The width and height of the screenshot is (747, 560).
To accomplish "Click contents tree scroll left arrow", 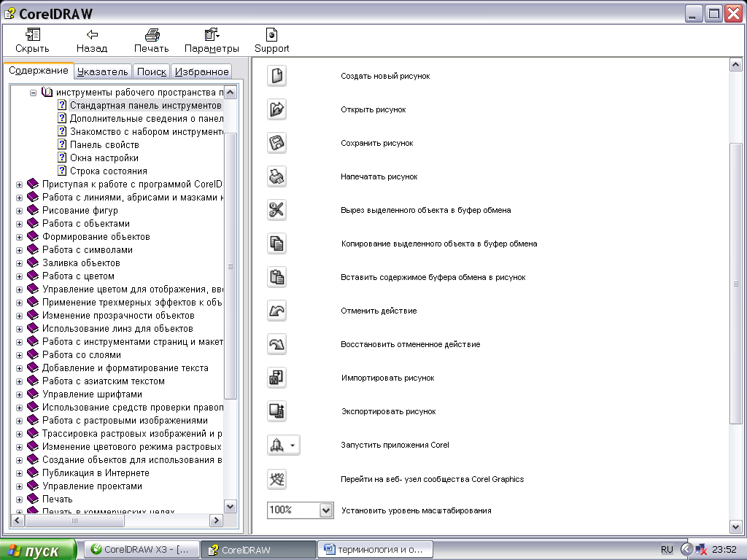I will (x=18, y=521).
